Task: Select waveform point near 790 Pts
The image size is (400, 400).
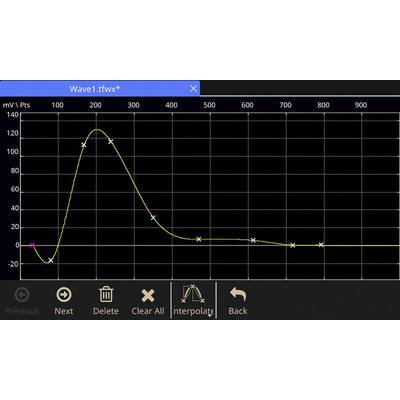Action: coord(321,245)
